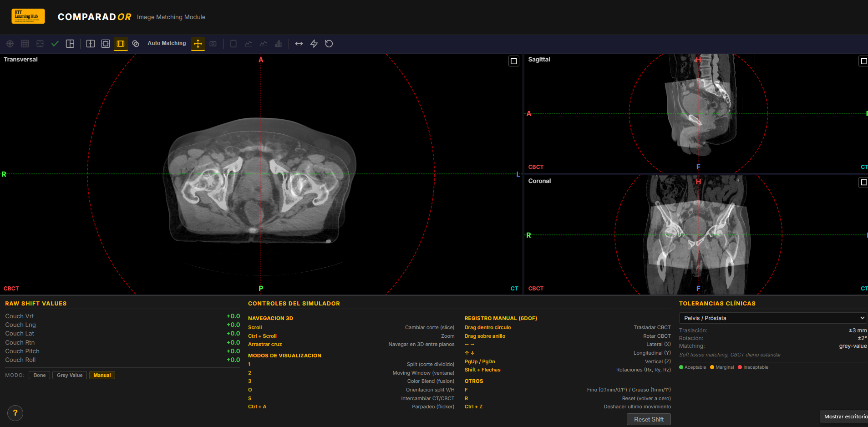The width and height of the screenshot is (868, 427).
Task: Activate the four-arrow move tool
Action: (x=198, y=44)
